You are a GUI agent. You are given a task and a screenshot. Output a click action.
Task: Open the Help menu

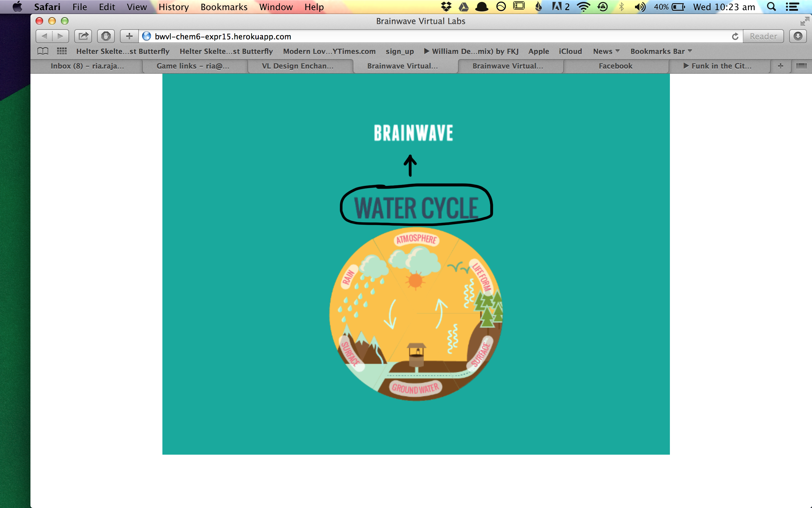pos(314,7)
